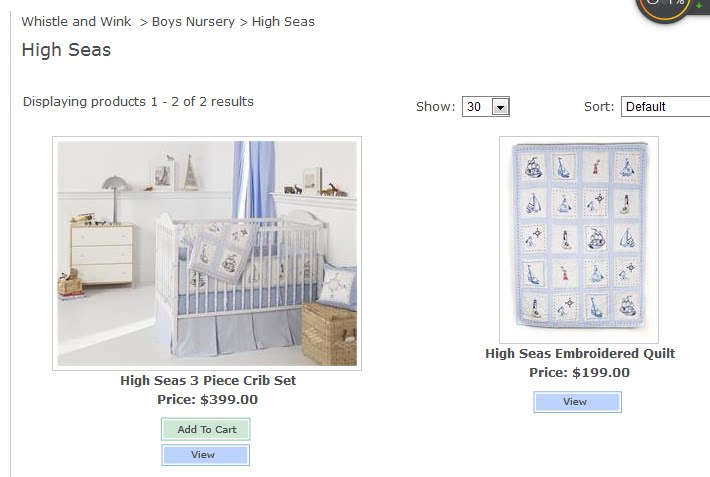The image size is (710, 477).
Task: Add the crib set to cart
Action: (206, 429)
